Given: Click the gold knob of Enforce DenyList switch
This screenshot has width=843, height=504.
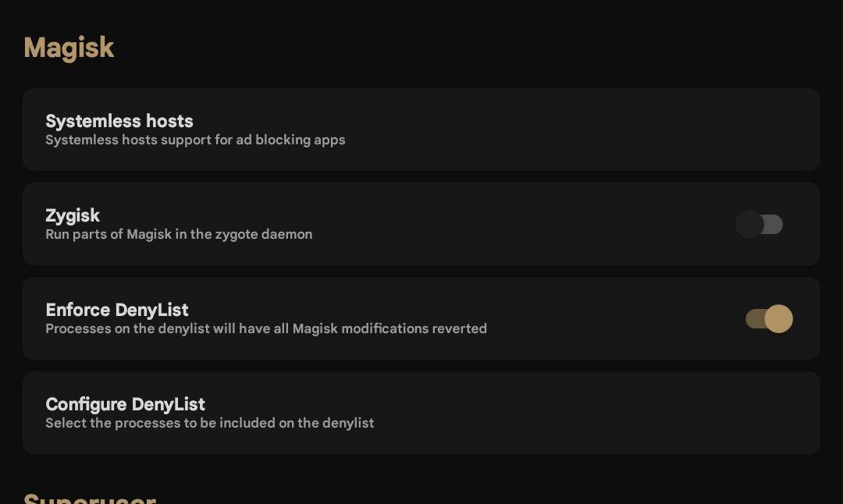Looking at the screenshot, I should [x=778, y=319].
